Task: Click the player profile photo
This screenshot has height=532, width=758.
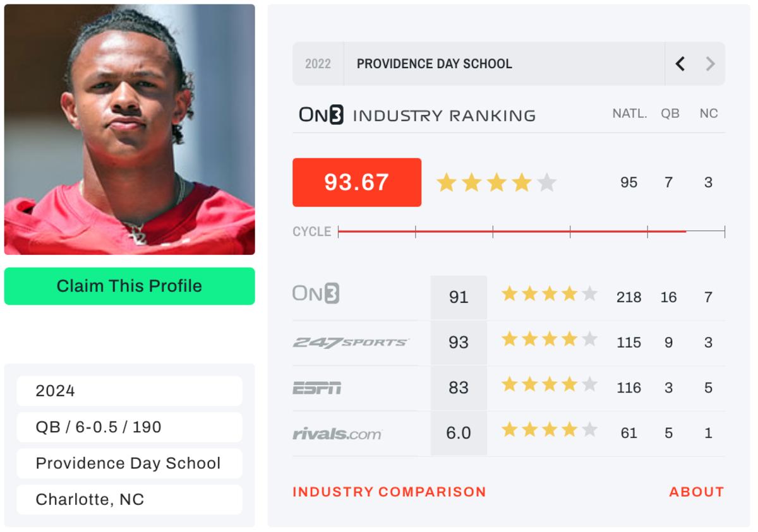Action: [129, 129]
